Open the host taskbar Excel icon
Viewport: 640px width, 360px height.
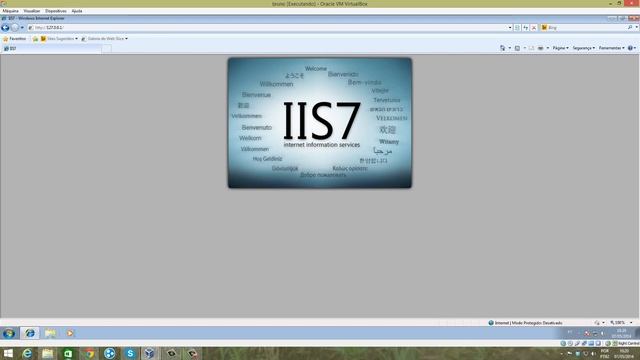pyautogui.click(x=68, y=353)
